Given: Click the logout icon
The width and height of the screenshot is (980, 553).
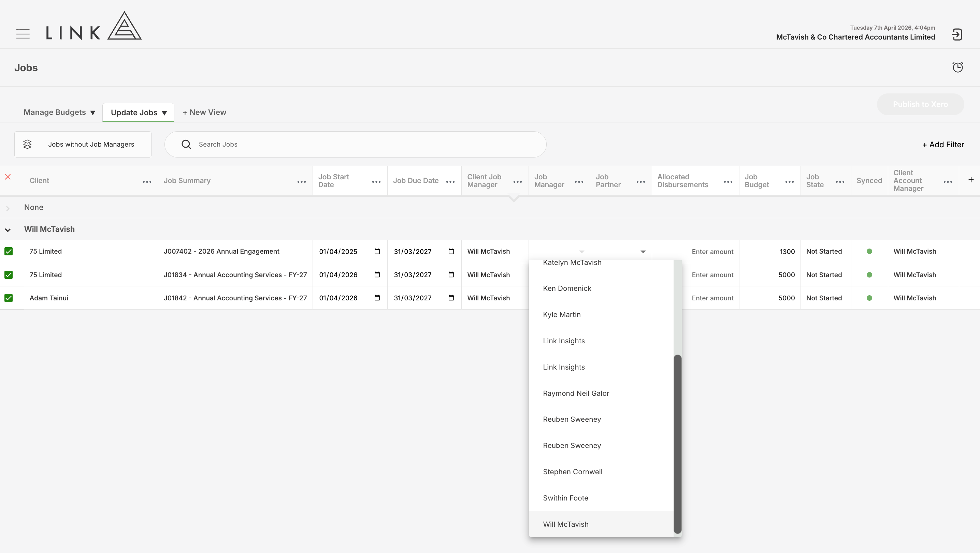Looking at the screenshot, I should click(957, 34).
